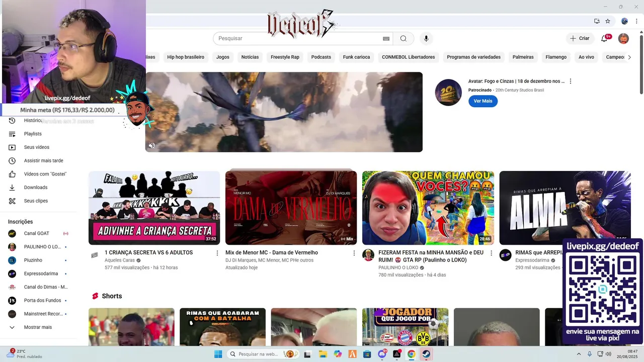Expand subscriptions with Mostrar mais
644x362 pixels.
(x=38, y=327)
